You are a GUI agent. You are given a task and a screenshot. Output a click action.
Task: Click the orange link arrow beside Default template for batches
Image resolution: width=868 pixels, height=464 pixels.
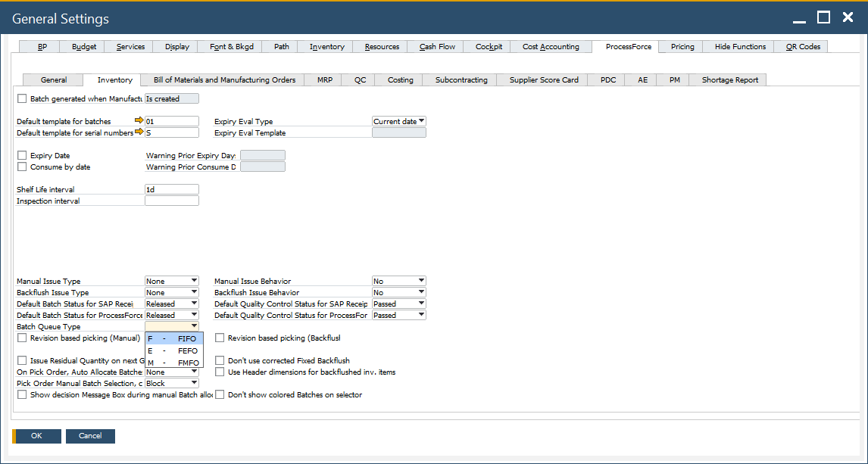(139, 121)
